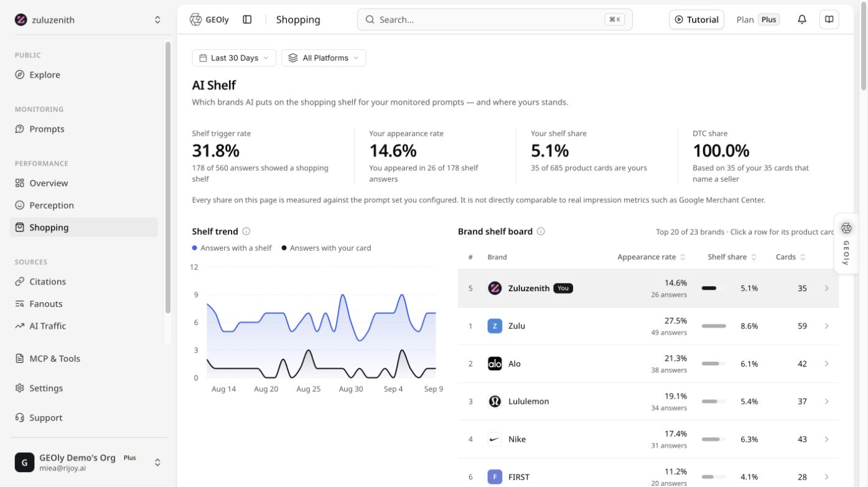Toggle the Answers with a shelf legend

232,248
